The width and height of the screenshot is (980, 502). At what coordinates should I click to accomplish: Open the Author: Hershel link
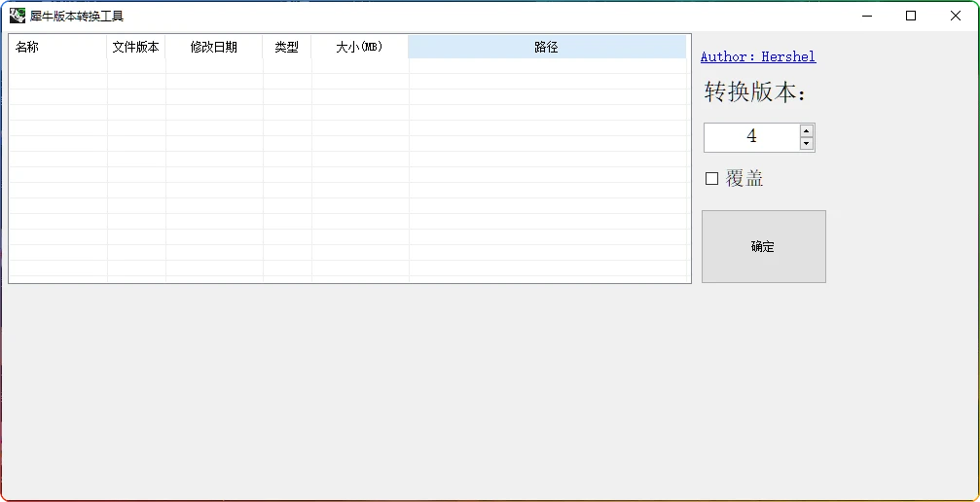pos(758,56)
